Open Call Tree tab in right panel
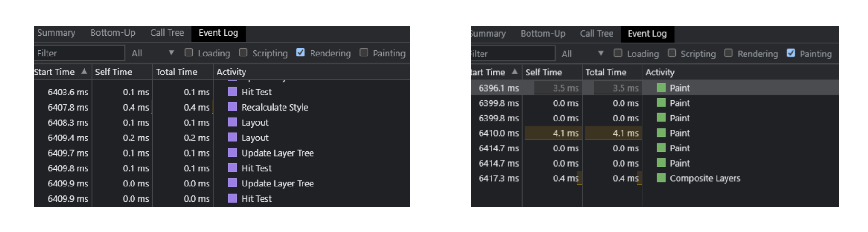 pyautogui.click(x=596, y=34)
